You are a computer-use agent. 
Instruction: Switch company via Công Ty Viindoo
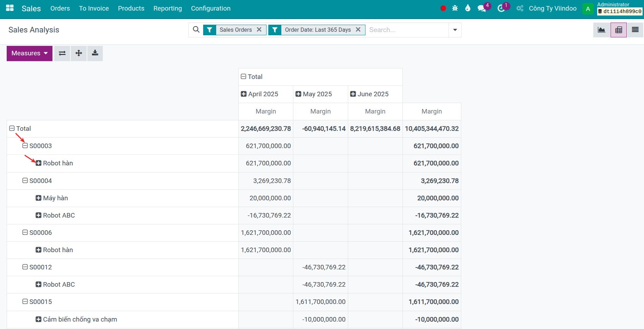552,8
